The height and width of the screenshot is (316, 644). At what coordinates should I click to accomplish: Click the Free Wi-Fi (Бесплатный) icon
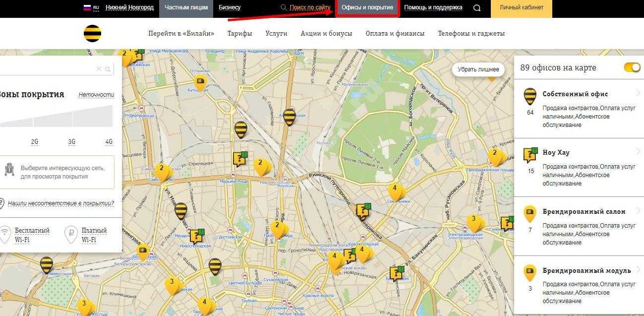tap(5, 235)
